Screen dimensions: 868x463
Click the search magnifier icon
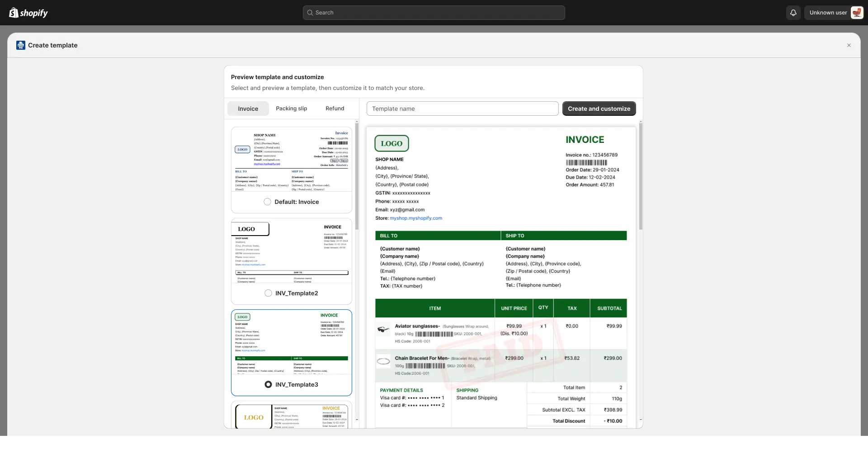[x=310, y=13]
